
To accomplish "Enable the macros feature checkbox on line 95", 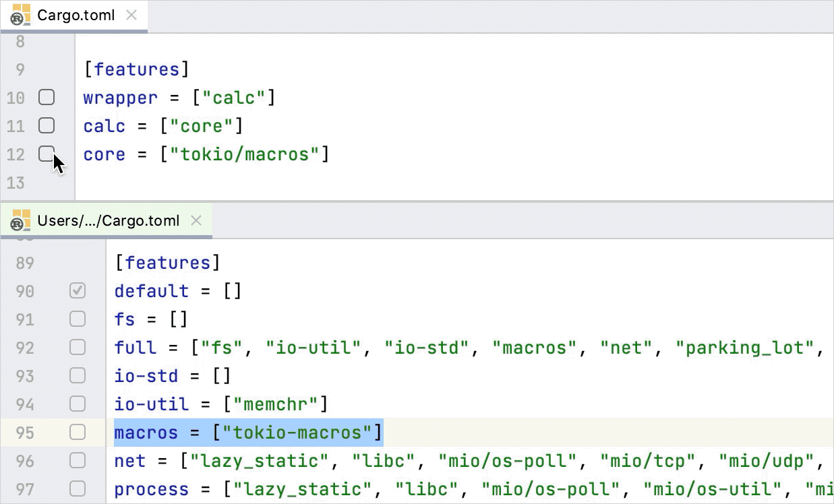I will point(77,432).
